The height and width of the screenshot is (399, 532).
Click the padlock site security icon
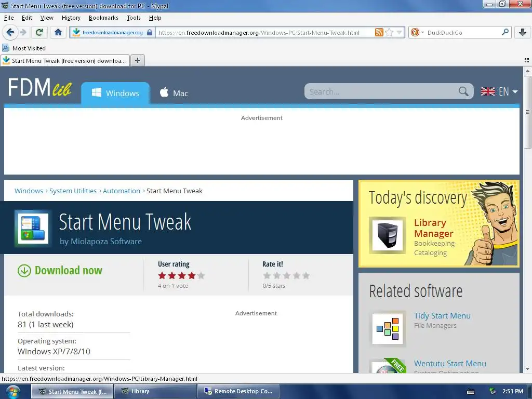point(150,33)
